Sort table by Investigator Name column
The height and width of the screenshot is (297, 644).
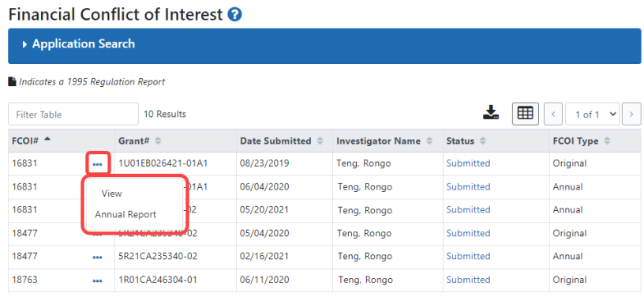click(384, 141)
